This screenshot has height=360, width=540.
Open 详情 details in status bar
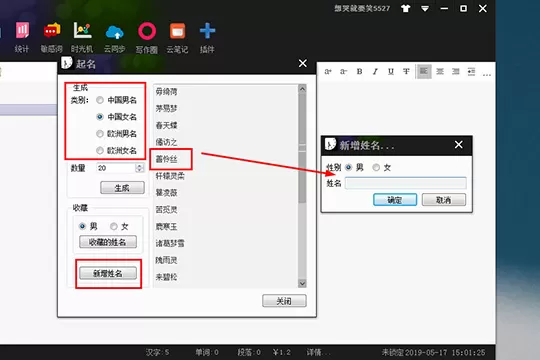tap(318, 352)
